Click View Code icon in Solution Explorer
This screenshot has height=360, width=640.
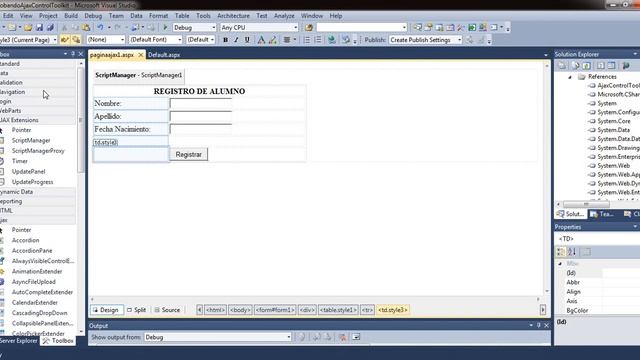point(600,66)
